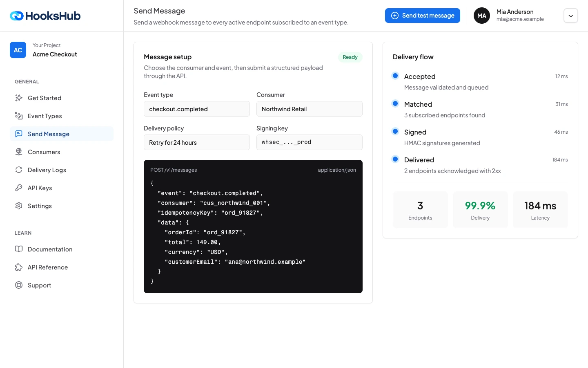This screenshot has height=368, width=588.
Task: Click the Delivery policy field
Action: (197, 142)
